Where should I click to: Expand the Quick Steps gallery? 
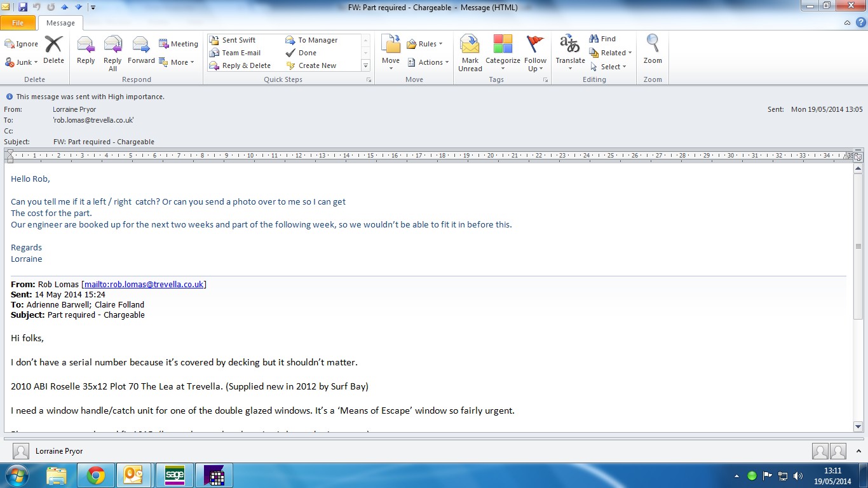365,65
